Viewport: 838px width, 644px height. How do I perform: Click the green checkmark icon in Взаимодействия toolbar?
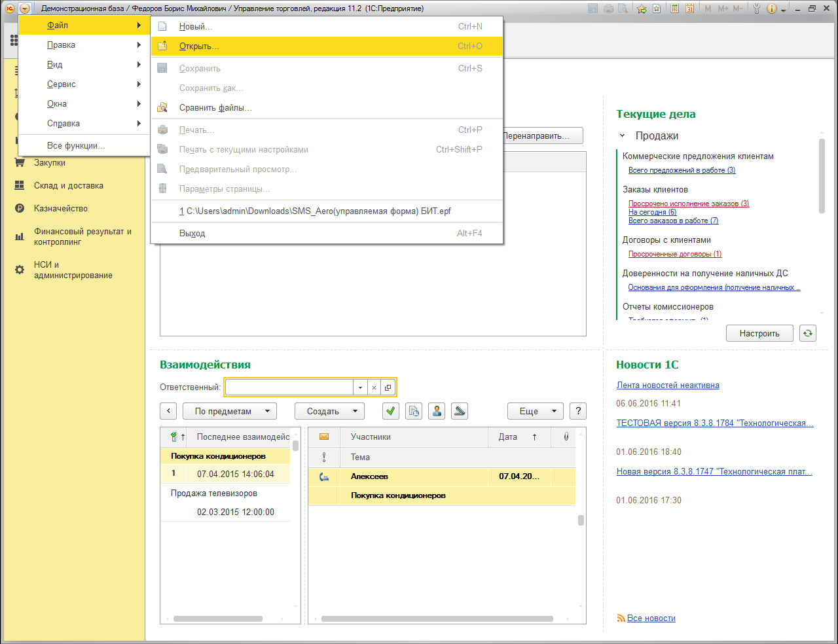(x=391, y=411)
